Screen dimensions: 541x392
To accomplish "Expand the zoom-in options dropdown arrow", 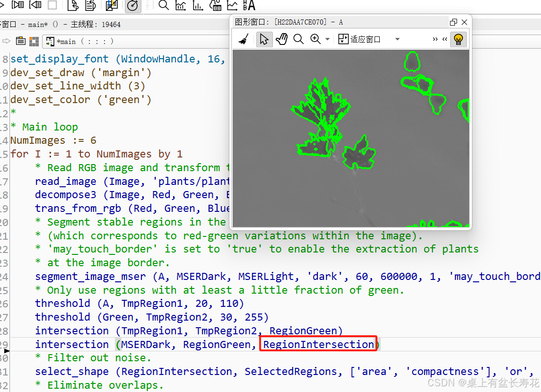I will click(327, 39).
